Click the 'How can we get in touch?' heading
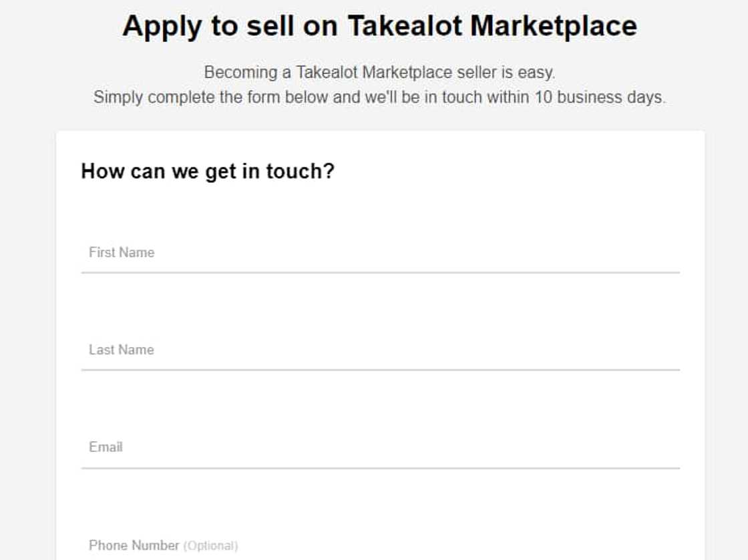Viewport: 748px width, 560px height. click(207, 172)
